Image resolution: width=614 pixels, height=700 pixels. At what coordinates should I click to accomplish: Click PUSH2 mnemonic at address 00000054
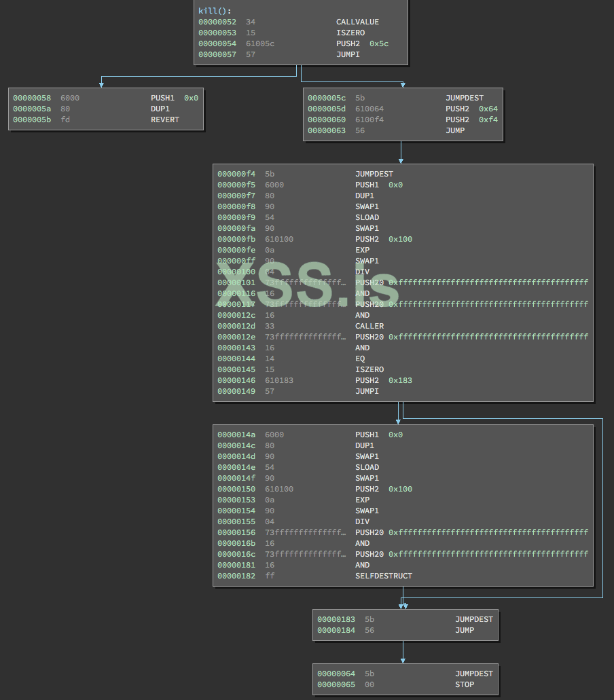(x=348, y=43)
